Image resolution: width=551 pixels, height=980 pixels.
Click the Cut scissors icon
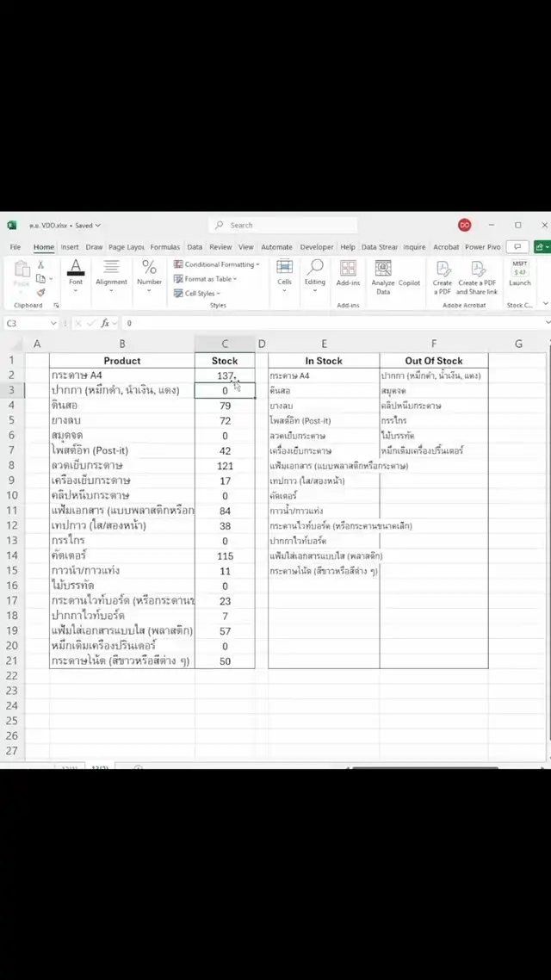click(40, 265)
